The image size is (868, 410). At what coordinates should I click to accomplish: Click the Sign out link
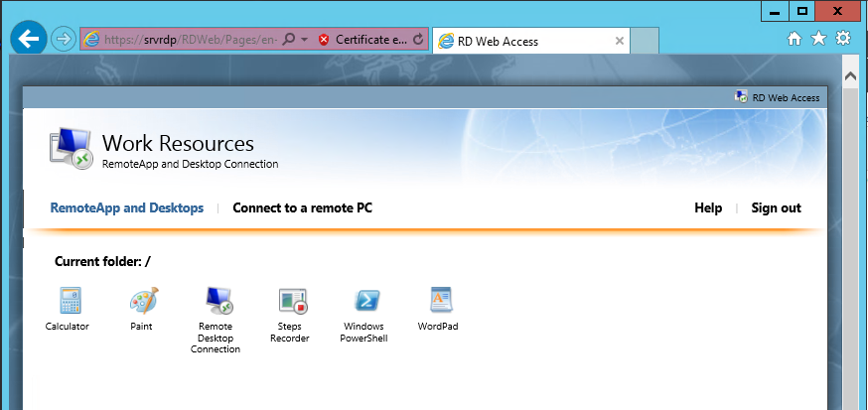[x=776, y=208]
